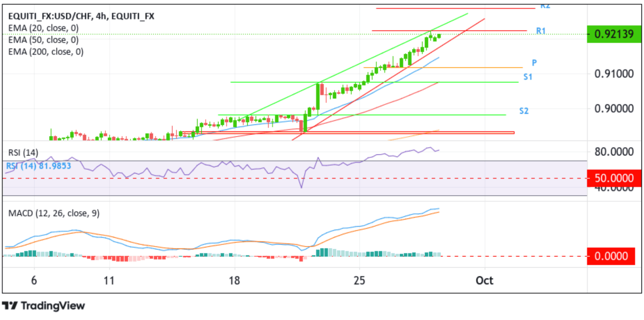Click the RSI (14) pane label
Image resolution: width=644 pixels, height=320 pixels.
(x=23, y=153)
